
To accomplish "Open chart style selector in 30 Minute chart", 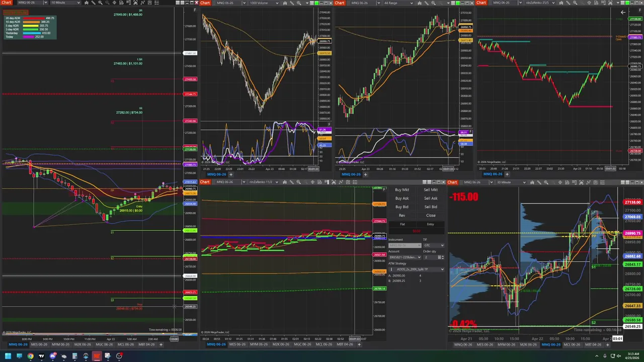I will 532,182.
